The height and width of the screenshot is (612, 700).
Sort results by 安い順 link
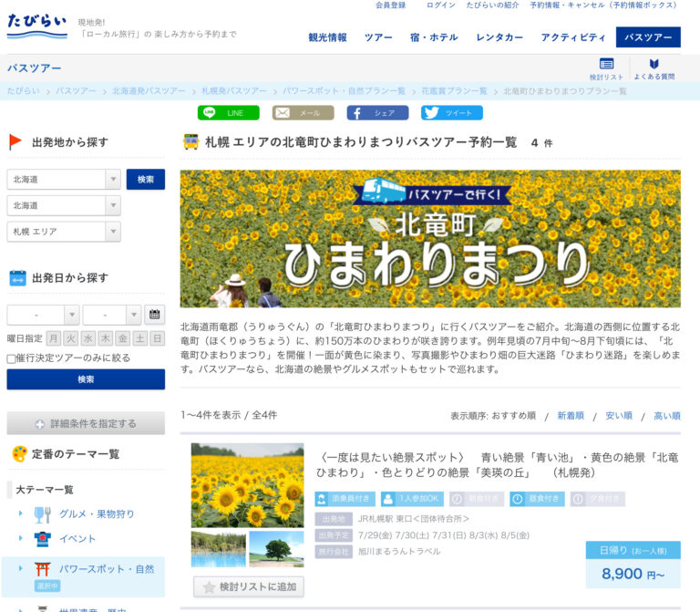click(619, 415)
